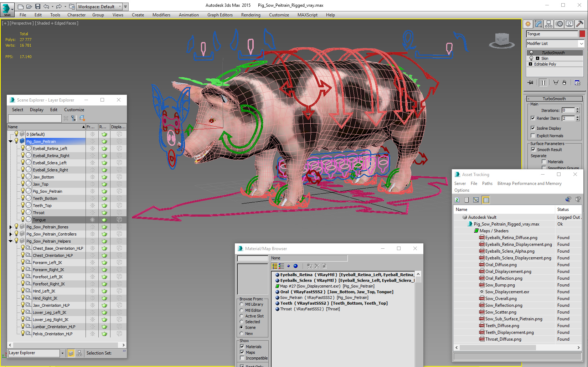Click Shaded + Edged Faces viewport label
The height and width of the screenshot is (367, 588).
57,23
